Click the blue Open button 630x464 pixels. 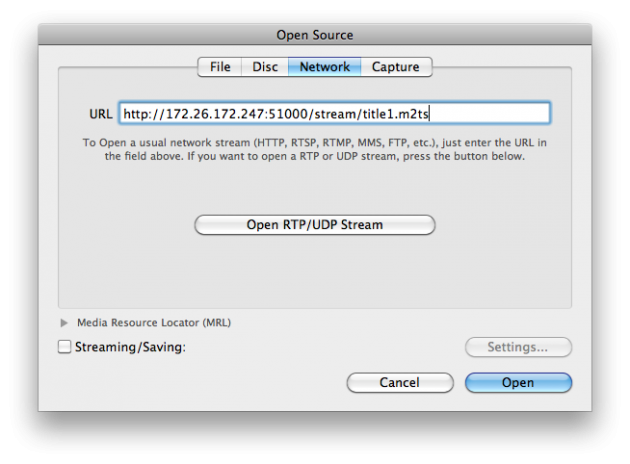(x=518, y=382)
